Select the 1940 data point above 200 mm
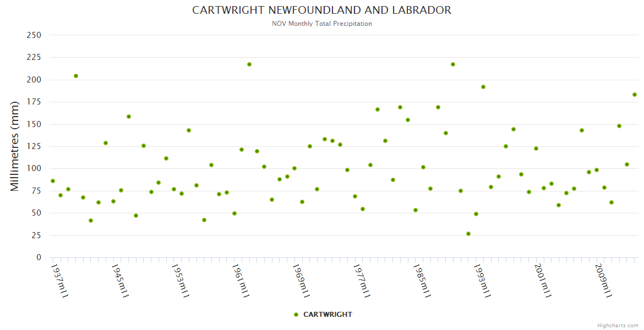This screenshot has height=330, width=644. click(x=76, y=76)
